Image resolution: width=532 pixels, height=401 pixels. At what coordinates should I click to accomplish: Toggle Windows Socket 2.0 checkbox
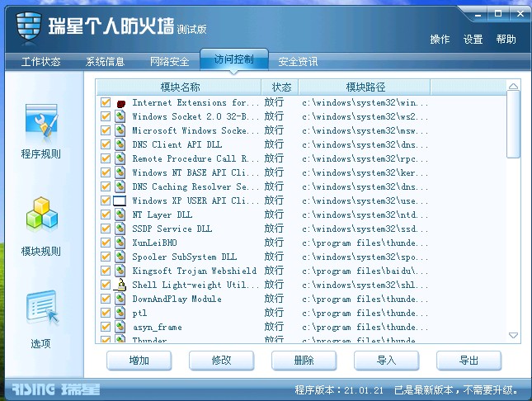click(x=106, y=116)
